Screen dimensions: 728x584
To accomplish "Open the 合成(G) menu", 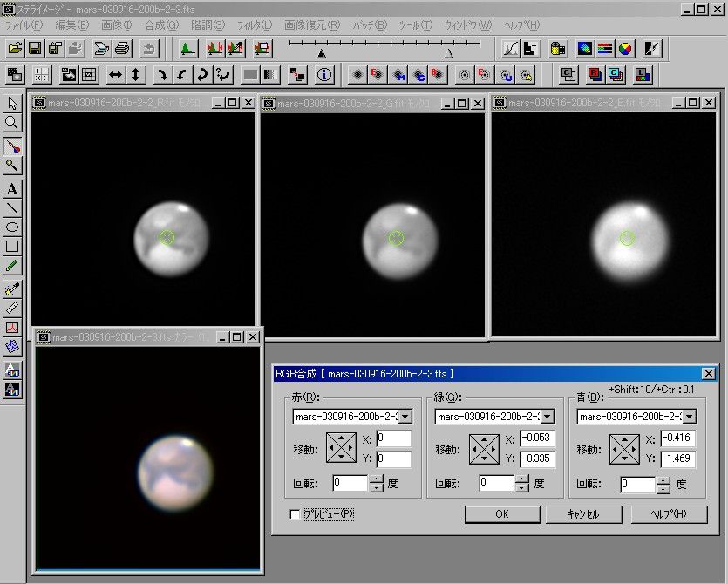I will tap(160, 25).
